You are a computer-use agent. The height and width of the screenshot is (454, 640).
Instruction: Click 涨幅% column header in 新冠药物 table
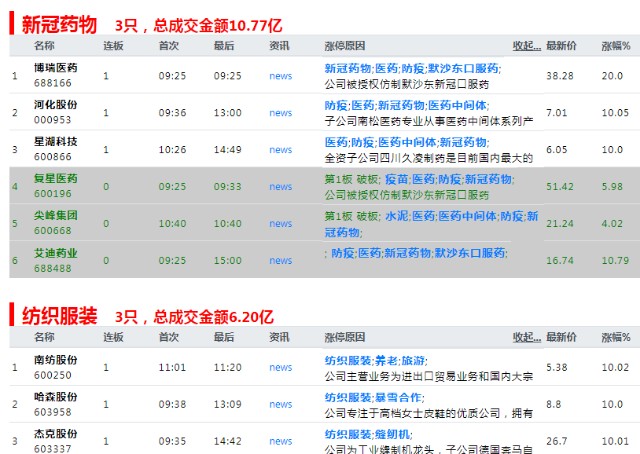pos(616,46)
